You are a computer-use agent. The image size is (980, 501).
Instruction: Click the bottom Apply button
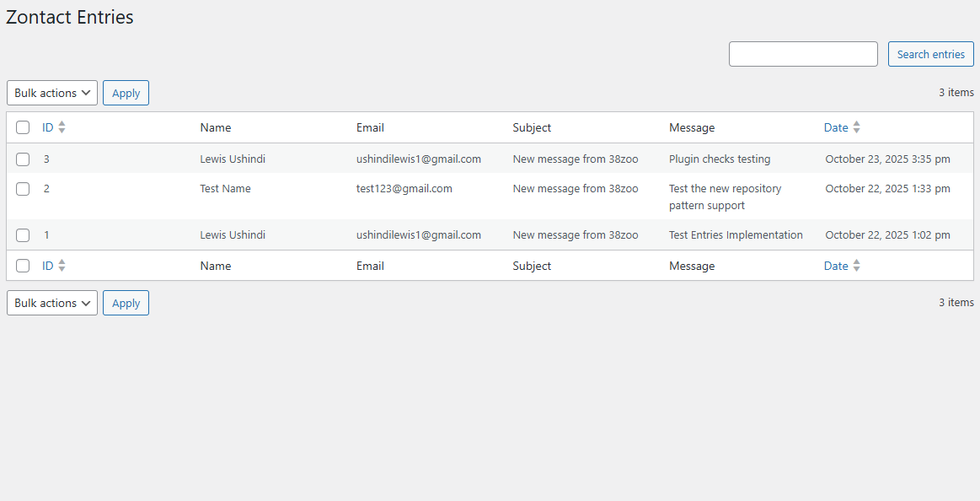click(125, 303)
